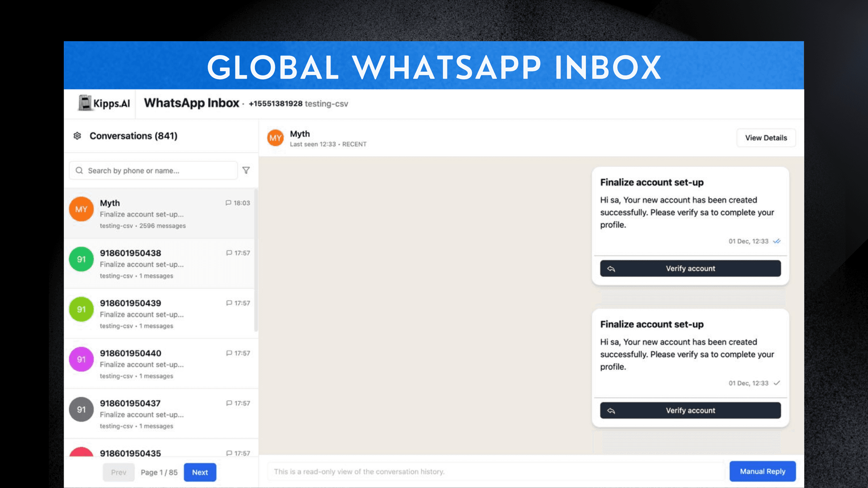
Task: Click the View Details button
Action: pos(766,138)
